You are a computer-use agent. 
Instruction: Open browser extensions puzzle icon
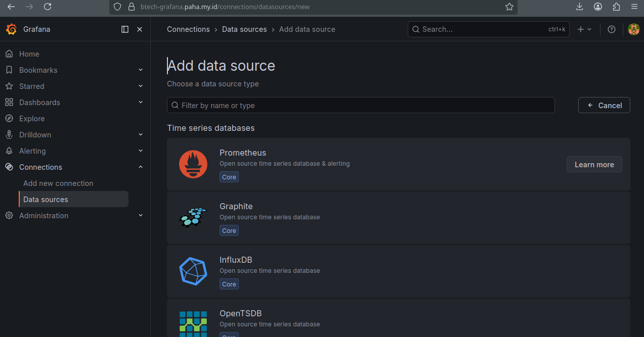tap(616, 7)
